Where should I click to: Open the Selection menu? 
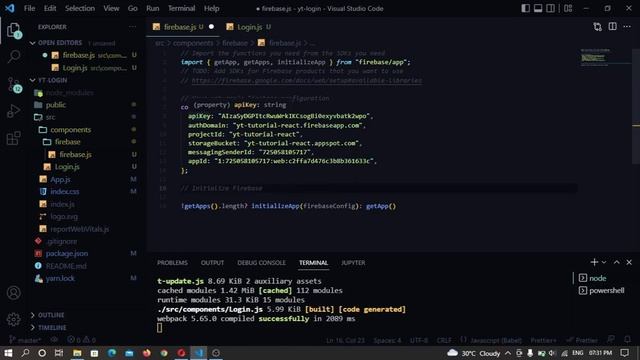click(80, 8)
